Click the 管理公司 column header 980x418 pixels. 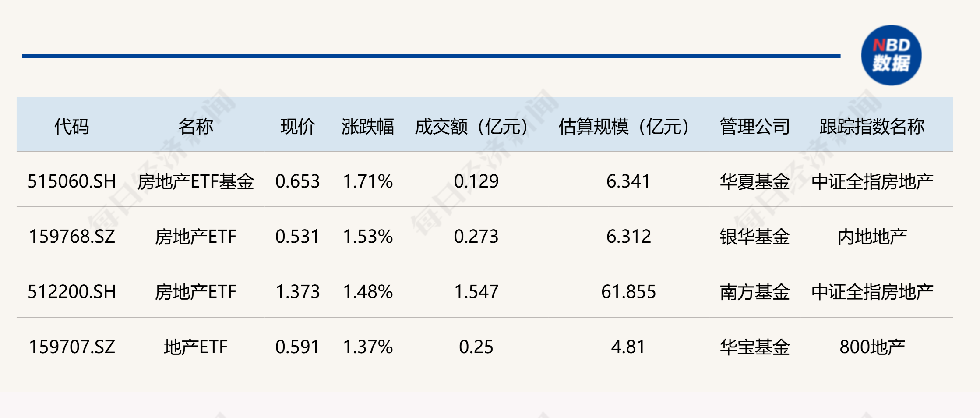click(x=754, y=127)
